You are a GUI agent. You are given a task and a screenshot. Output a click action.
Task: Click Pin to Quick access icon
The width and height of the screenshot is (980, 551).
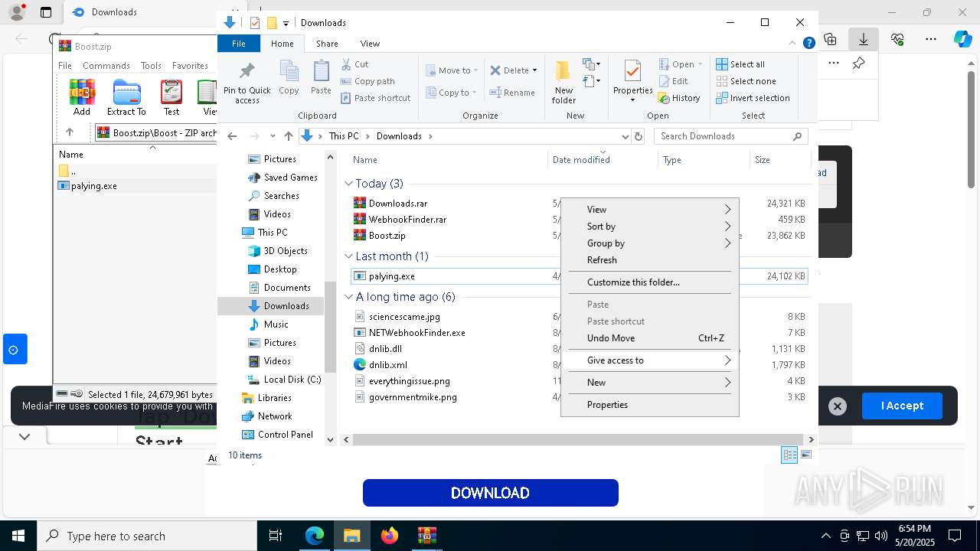pos(247,83)
